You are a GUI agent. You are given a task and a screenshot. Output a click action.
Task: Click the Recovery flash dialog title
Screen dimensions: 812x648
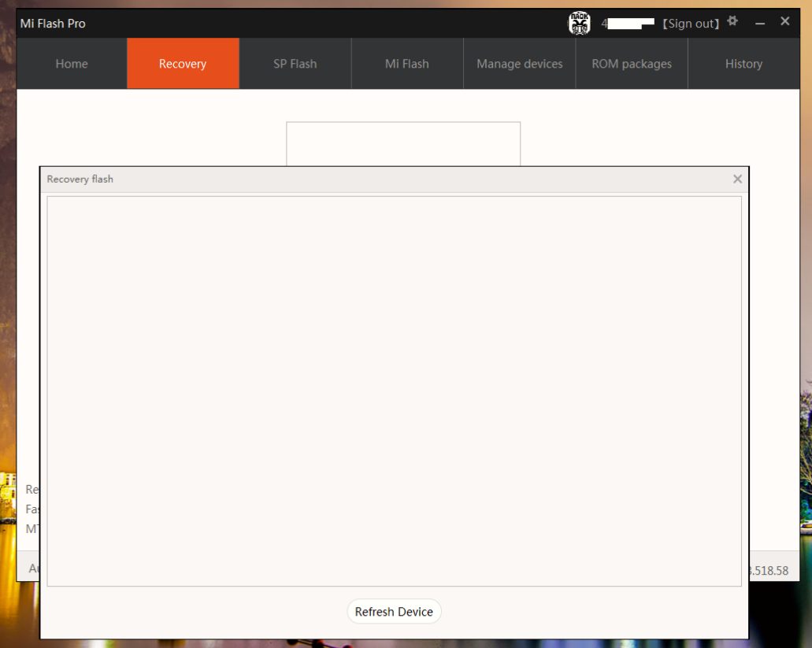click(80, 179)
